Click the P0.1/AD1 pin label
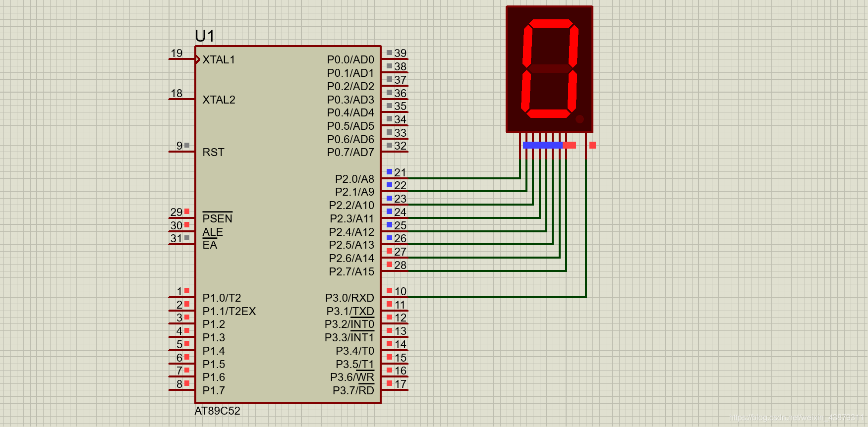This screenshot has height=427, width=868. [x=350, y=73]
